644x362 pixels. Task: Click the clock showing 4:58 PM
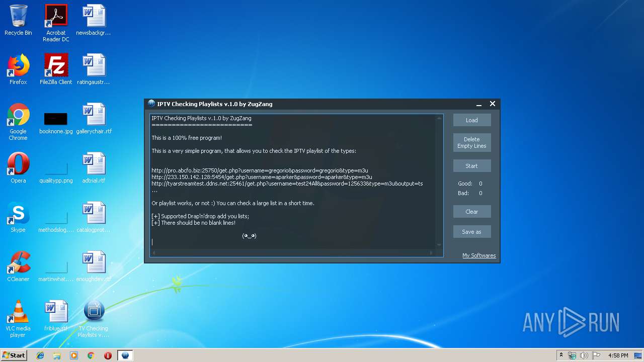tap(618, 355)
